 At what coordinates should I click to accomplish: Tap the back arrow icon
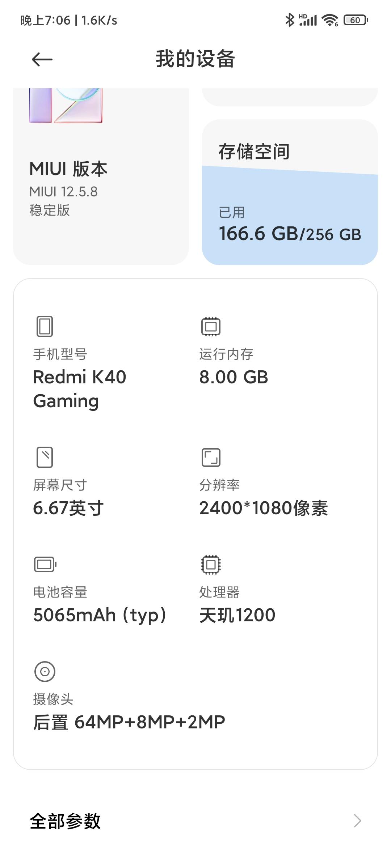coord(42,60)
